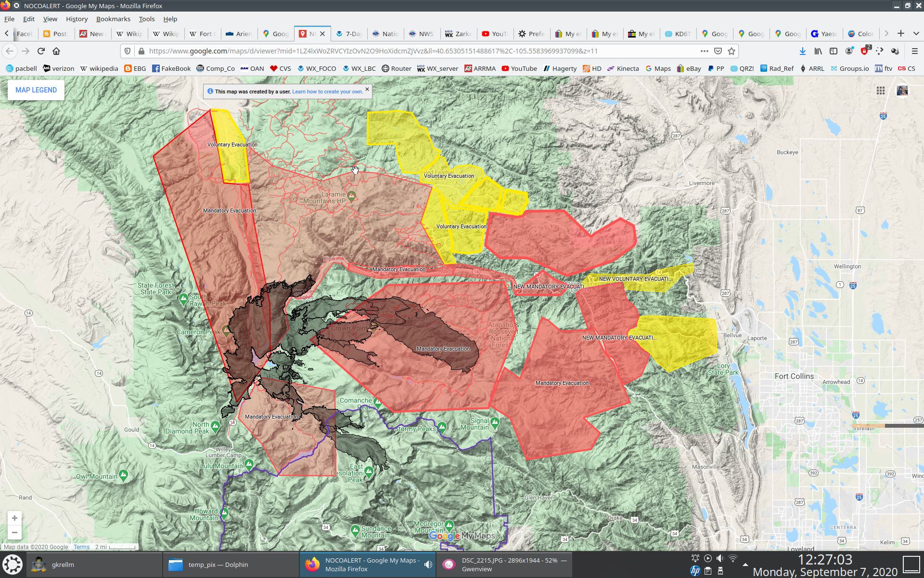This screenshot has width=924, height=578.
Task: Click the zoom-in plus control on the map
Action: click(15, 518)
